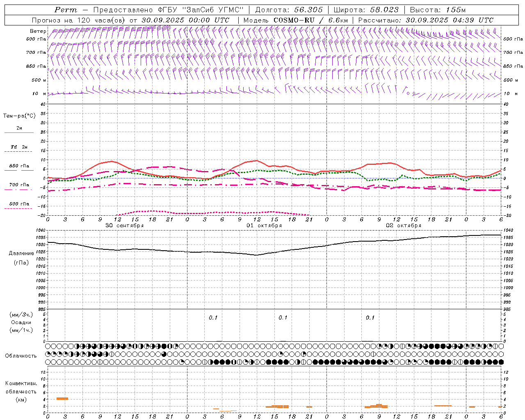Screen dimensions: 525x420
Task: Click the "(км)" unit under convective label
Action: coord(21,399)
